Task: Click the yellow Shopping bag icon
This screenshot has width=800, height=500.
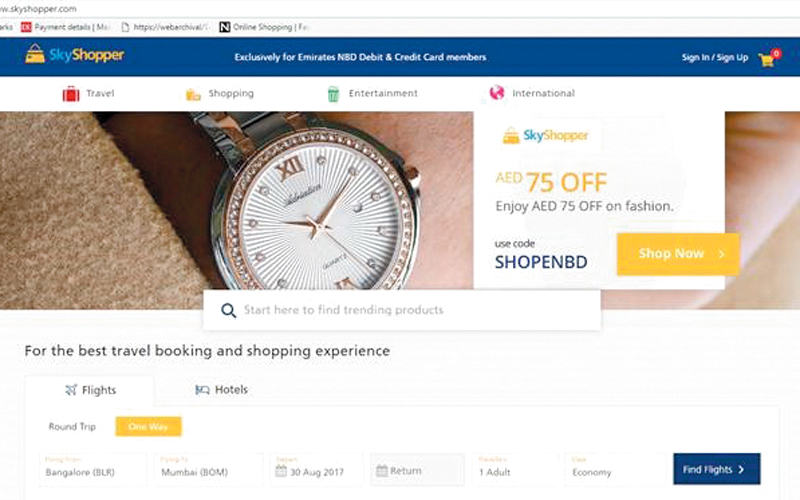Action: click(193, 94)
